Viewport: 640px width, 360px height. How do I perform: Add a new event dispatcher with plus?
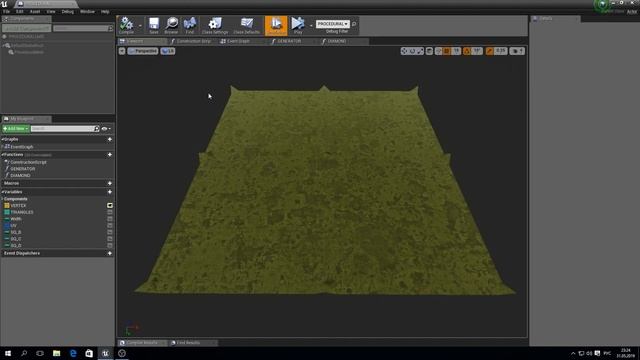click(x=110, y=253)
